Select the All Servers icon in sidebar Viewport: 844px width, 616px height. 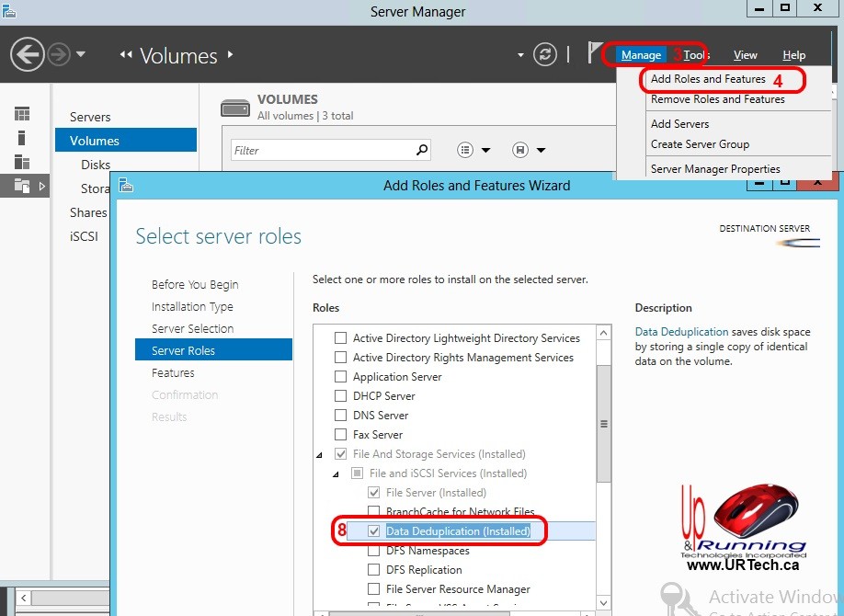pos(22,162)
